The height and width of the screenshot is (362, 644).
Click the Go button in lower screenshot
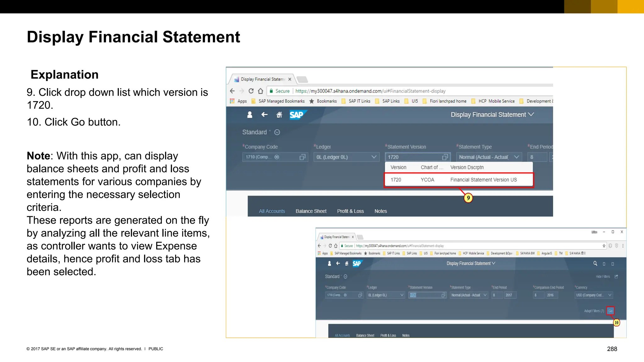pos(610,311)
